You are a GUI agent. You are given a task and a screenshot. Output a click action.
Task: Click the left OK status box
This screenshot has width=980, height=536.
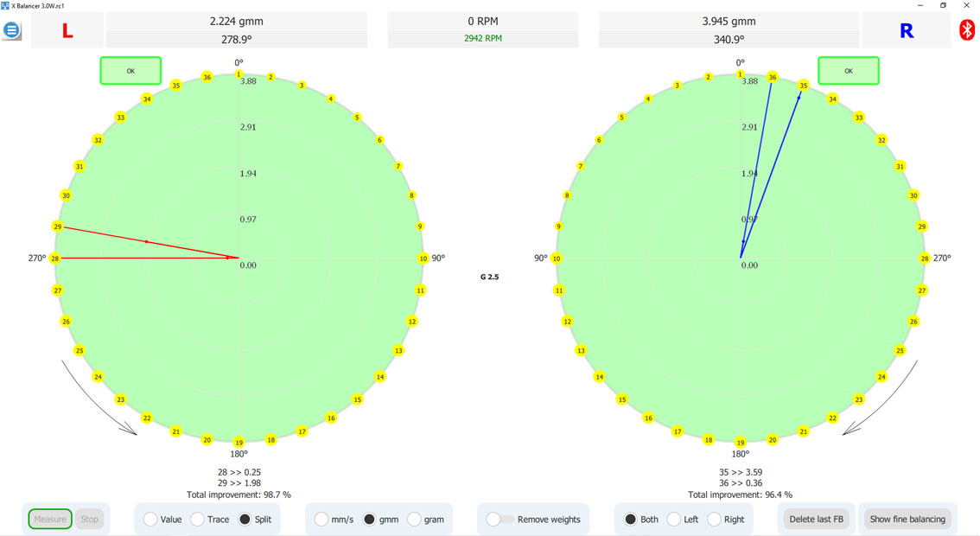tap(130, 71)
